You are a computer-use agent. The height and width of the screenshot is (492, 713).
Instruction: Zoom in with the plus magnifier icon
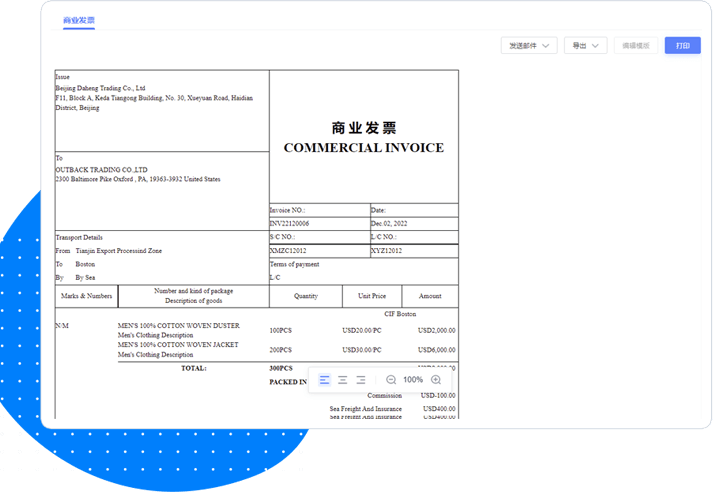[x=436, y=380]
